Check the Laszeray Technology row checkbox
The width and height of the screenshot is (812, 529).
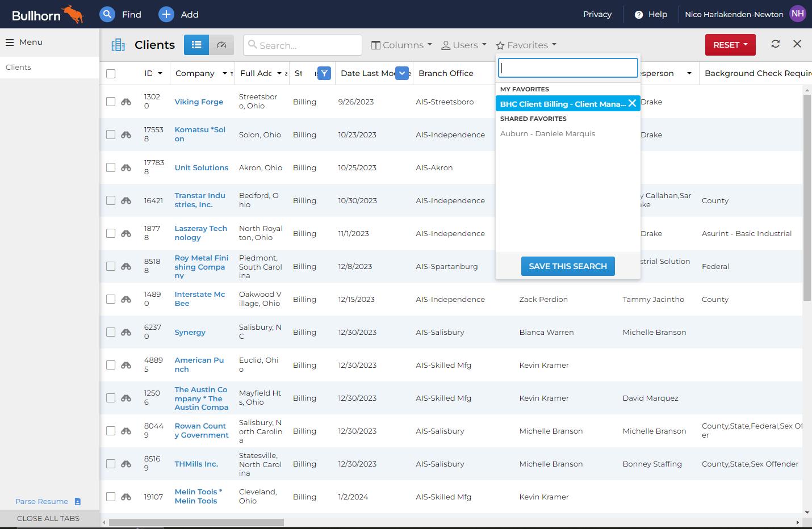pos(111,233)
